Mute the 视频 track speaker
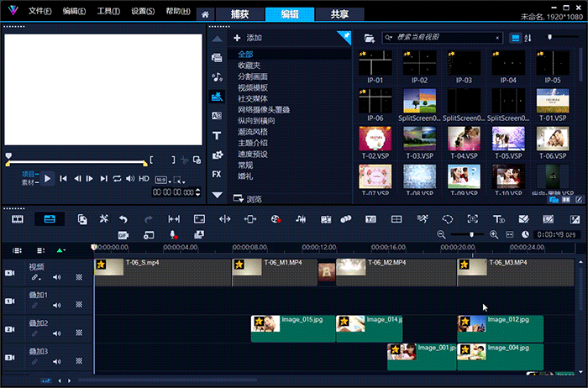The image size is (588, 388). click(57, 276)
